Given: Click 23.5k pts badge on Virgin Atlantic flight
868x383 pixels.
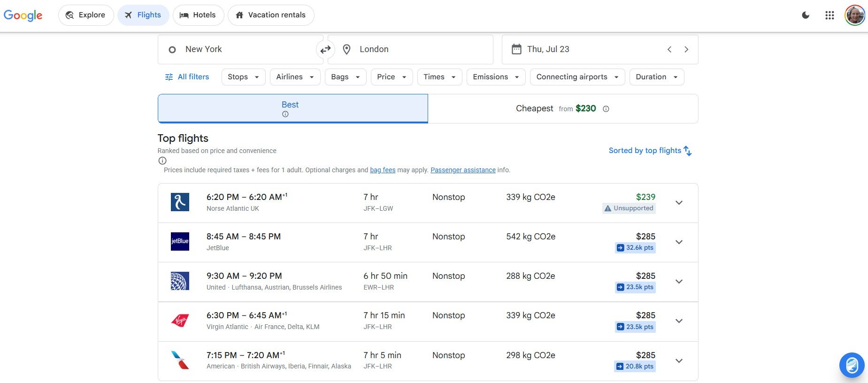Looking at the screenshot, I should [635, 327].
